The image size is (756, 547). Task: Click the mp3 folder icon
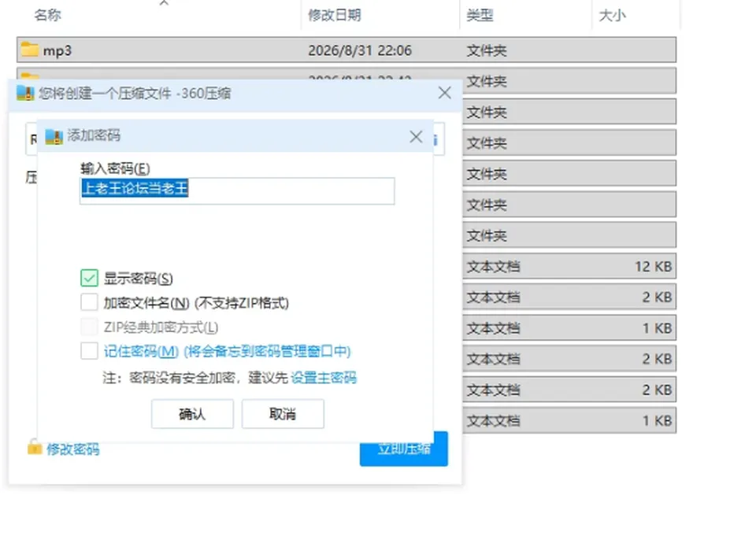pyautogui.click(x=29, y=49)
